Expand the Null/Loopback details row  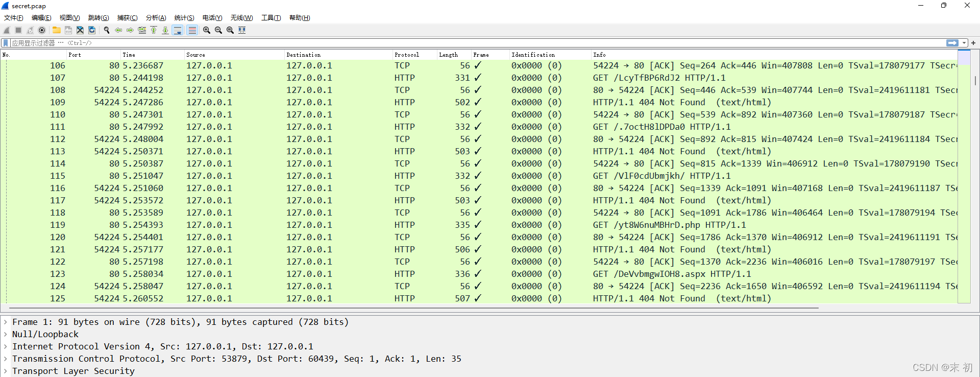click(5, 334)
